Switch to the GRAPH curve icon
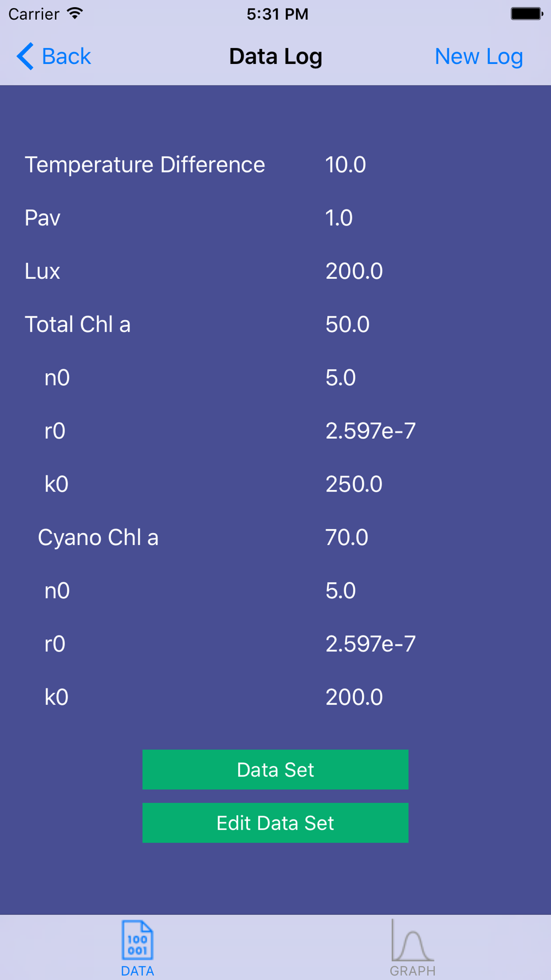This screenshot has width=551, height=980. 412,940
